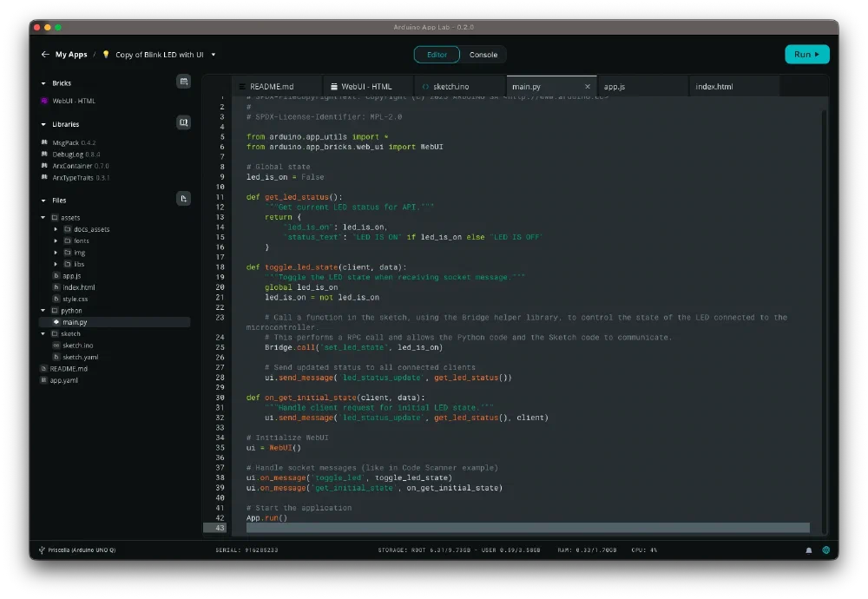The height and width of the screenshot is (599, 868).
Task: Click the add Brick icon button
Action: (x=183, y=82)
